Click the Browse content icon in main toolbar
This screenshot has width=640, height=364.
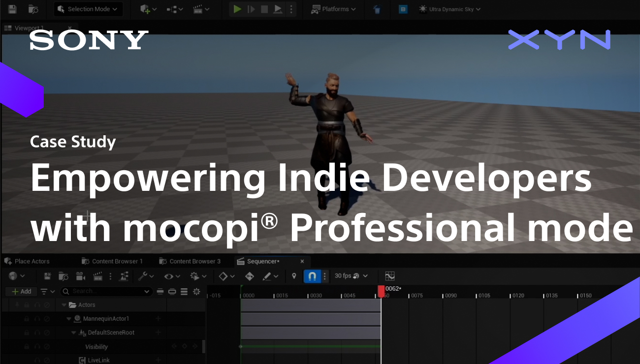[x=33, y=9]
